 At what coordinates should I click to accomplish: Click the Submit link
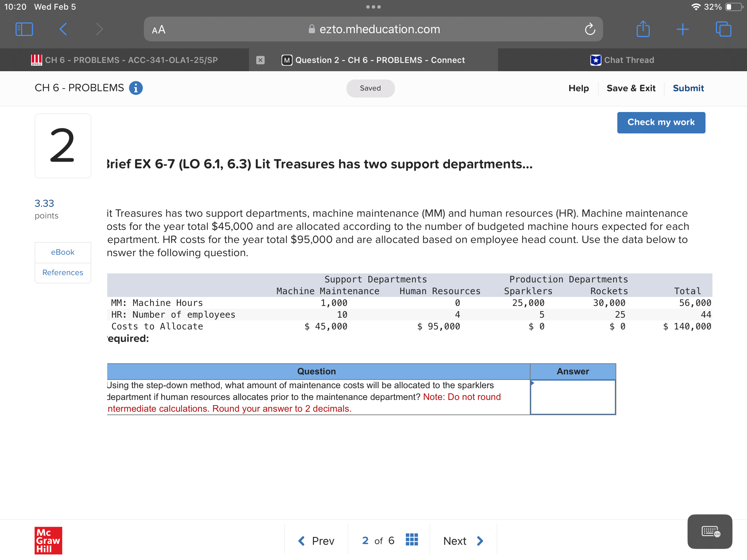688,88
